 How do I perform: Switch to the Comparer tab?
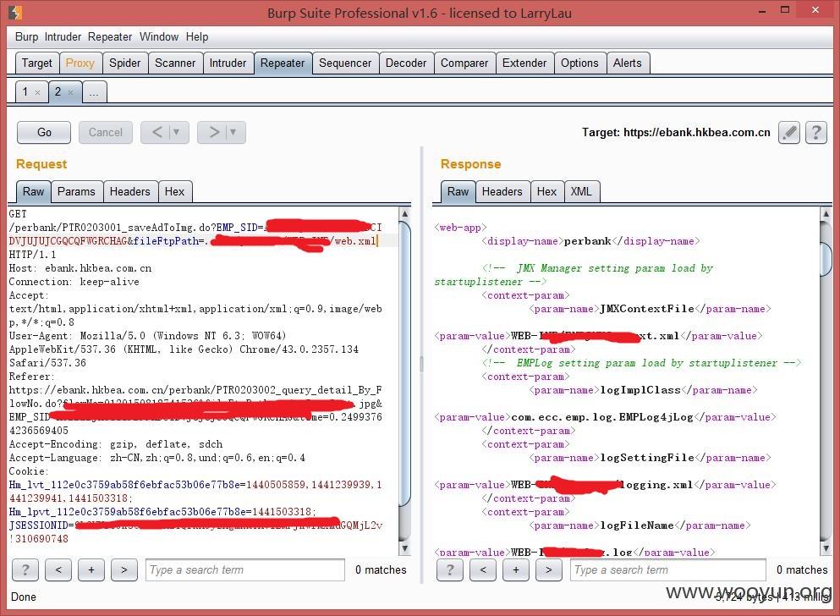coord(464,63)
